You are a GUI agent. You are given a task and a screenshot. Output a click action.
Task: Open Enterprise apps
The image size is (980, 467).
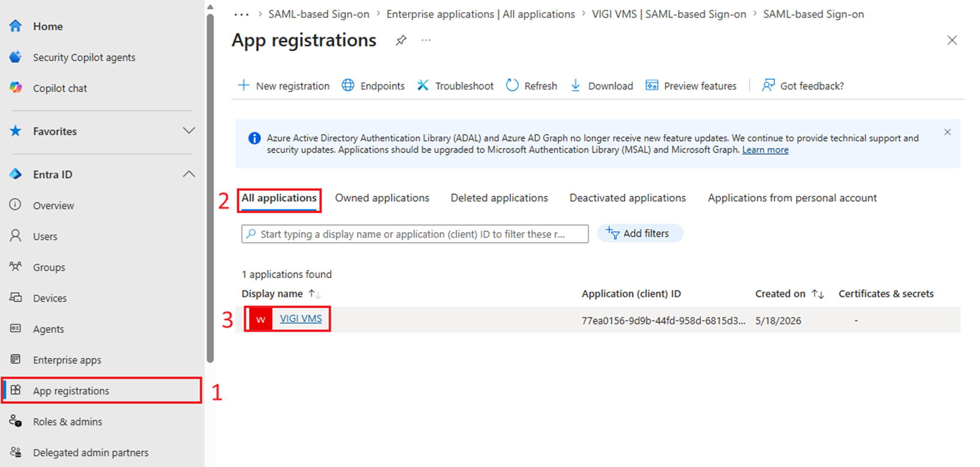click(x=67, y=360)
